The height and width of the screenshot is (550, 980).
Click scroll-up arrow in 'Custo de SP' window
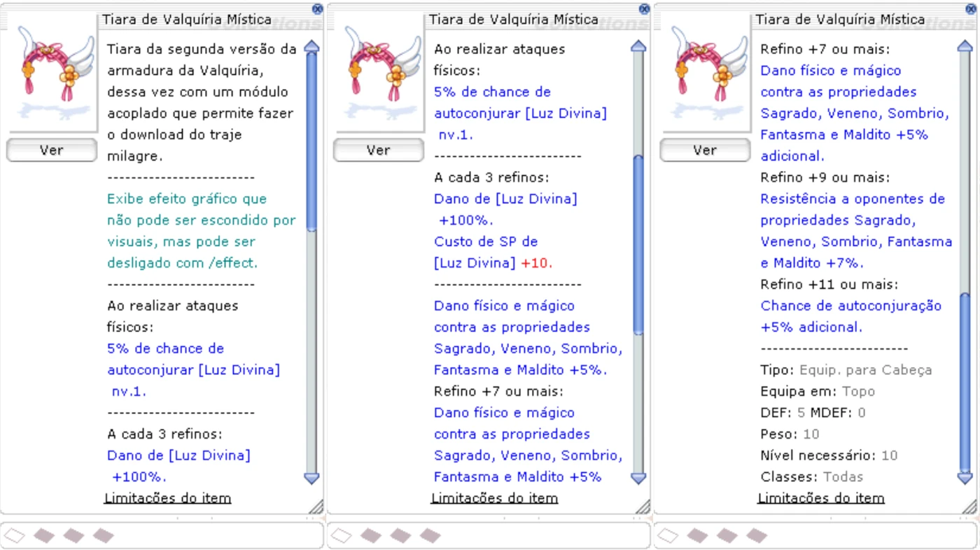(638, 47)
